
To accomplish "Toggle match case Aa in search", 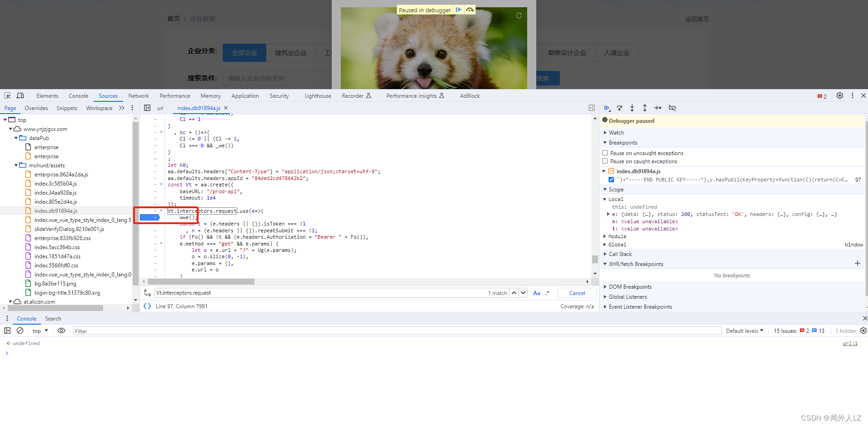I will pyautogui.click(x=537, y=293).
